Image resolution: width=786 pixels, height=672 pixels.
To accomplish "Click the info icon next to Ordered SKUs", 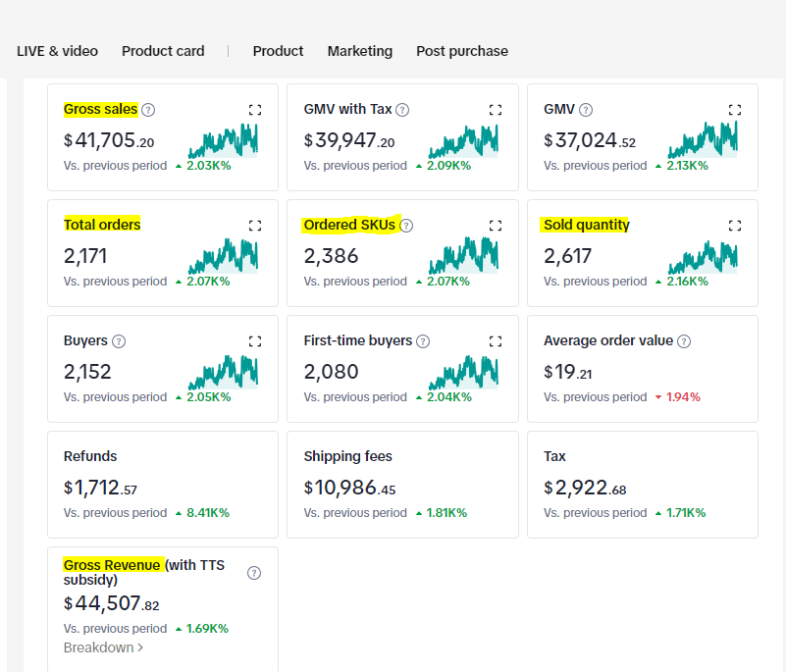I will click(x=407, y=226).
